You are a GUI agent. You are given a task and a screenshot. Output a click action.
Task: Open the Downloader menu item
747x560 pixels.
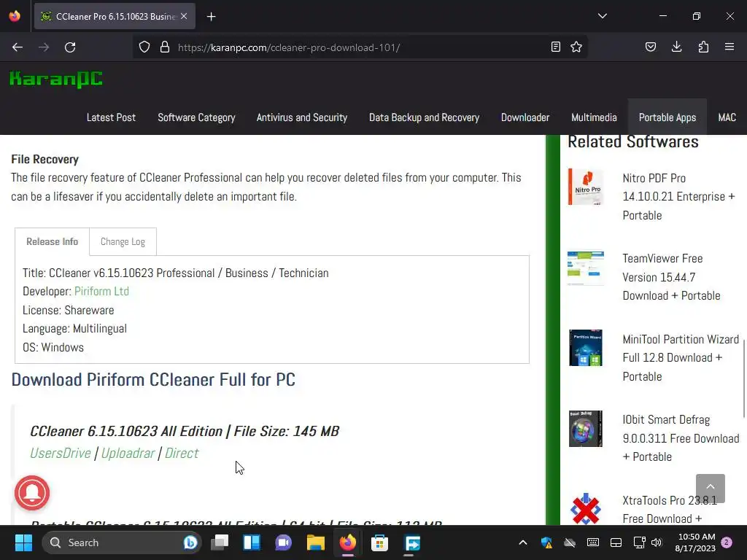[x=525, y=117]
